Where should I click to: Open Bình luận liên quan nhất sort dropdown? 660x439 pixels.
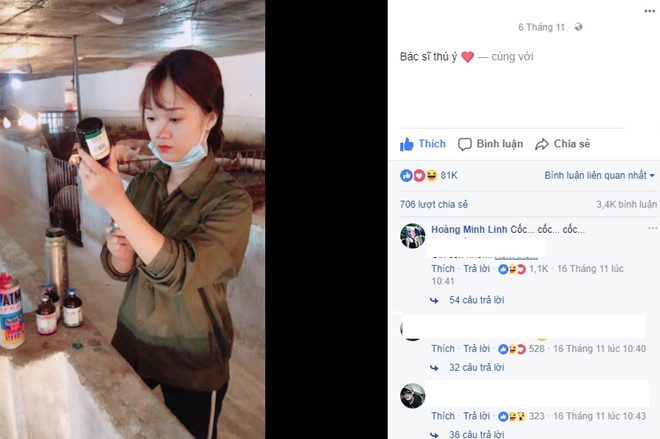click(600, 175)
